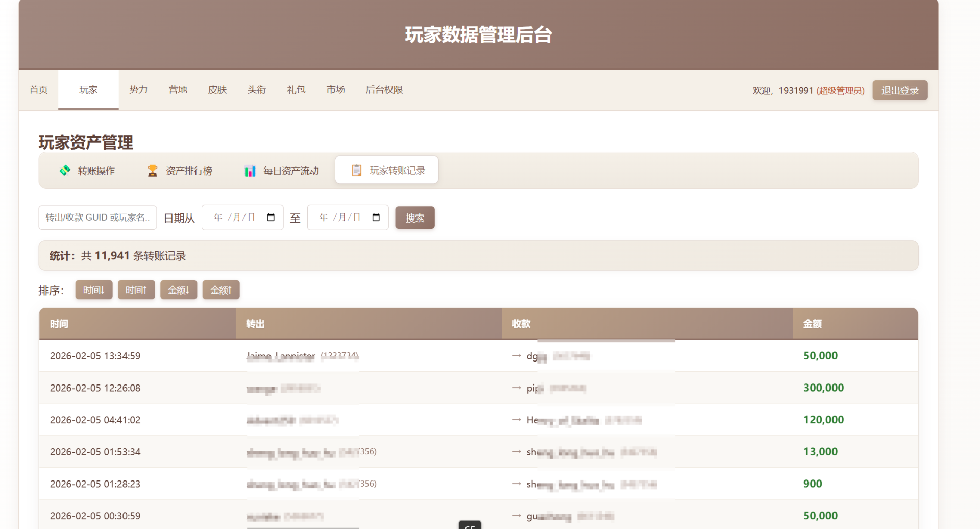980x529 pixels.
Task: Open calendar picker for end date
Action: [376, 218]
